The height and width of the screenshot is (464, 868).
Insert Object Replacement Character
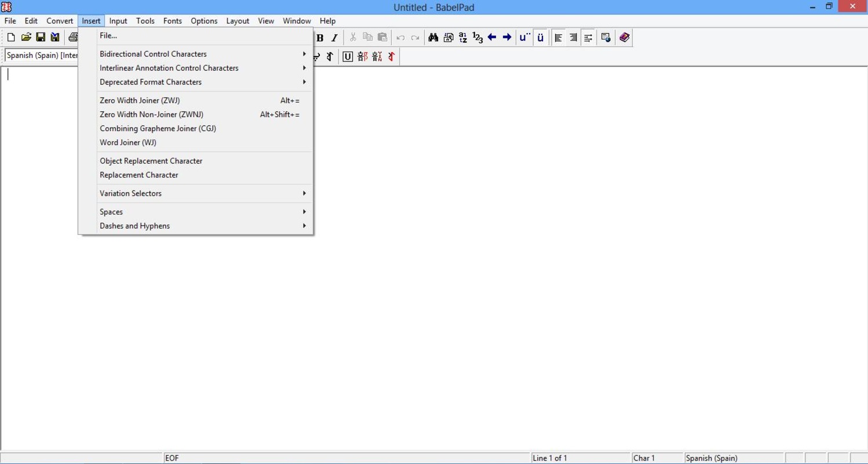tap(151, 161)
